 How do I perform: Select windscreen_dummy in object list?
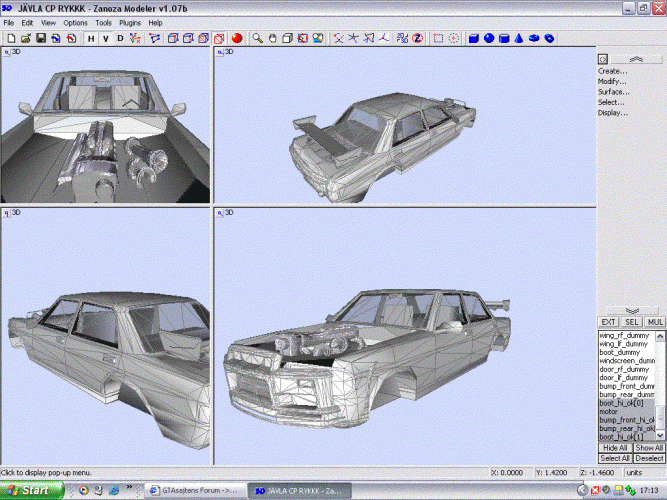coord(626,360)
